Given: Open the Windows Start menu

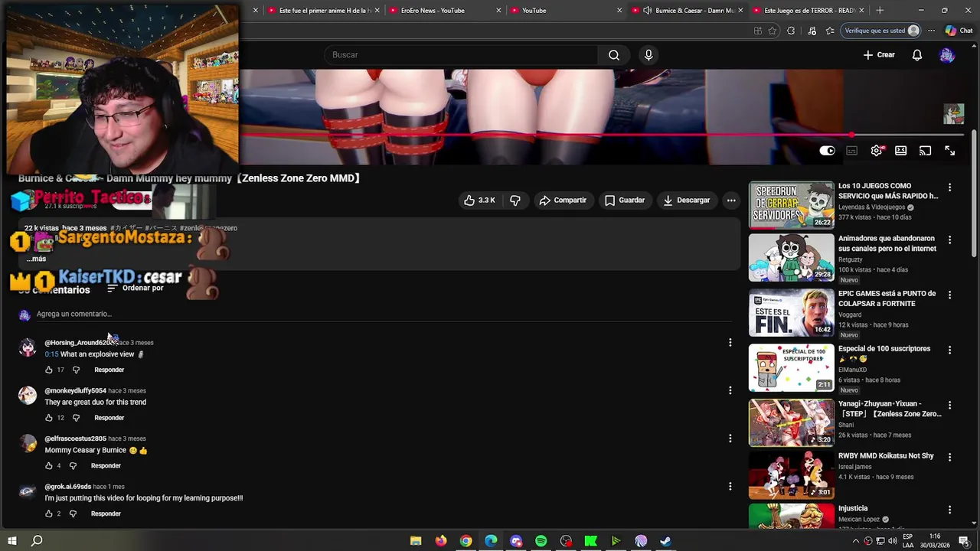Looking at the screenshot, I should coord(11,541).
